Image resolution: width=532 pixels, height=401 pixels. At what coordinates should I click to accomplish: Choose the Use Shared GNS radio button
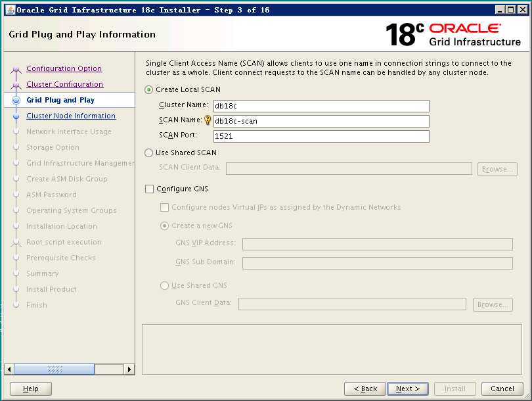pyautogui.click(x=164, y=285)
